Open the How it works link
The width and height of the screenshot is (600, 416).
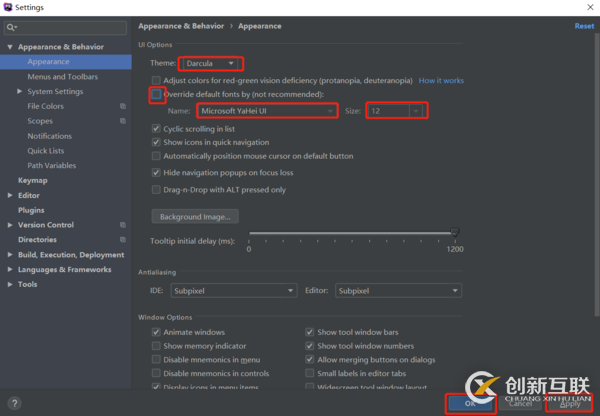coord(441,81)
